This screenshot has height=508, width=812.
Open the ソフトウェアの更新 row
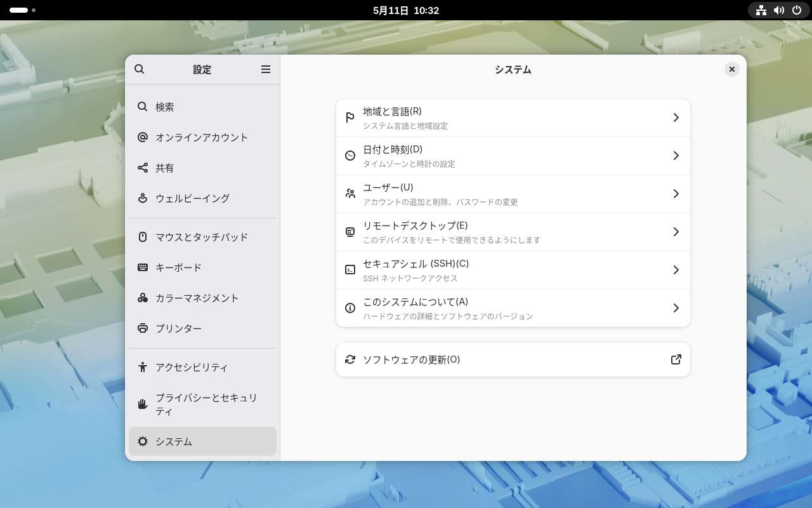(513, 359)
